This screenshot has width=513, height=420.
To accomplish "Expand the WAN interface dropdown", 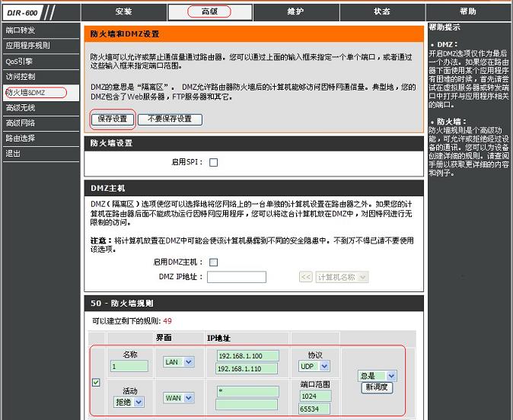I will pos(180,398).
